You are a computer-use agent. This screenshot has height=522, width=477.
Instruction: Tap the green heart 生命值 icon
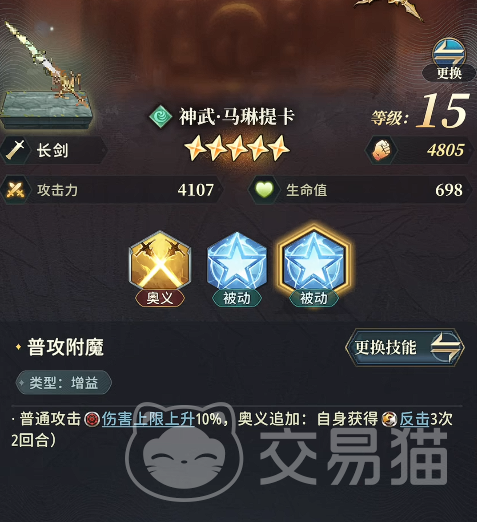tap(264, 190)
